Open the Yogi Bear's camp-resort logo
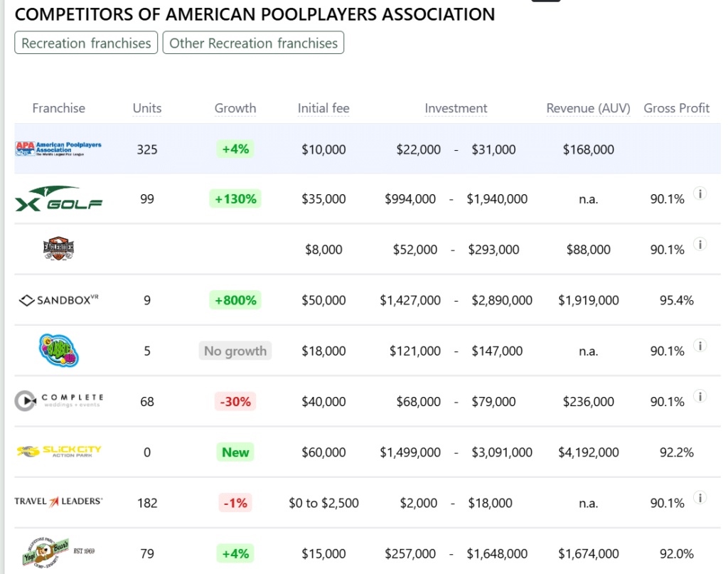The width and height of the screenshot is (728, 574). click(x=58, y=552)
